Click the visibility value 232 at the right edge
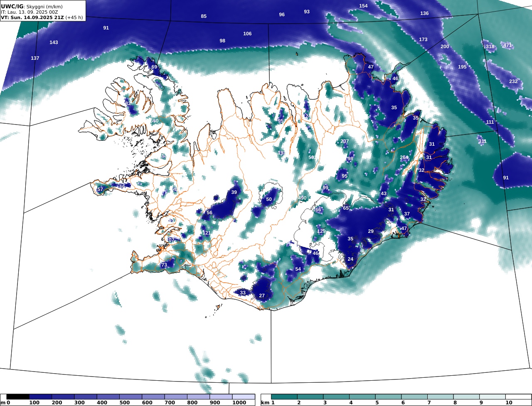Viewport: 532px width, 406px height. tap(513, 81)
